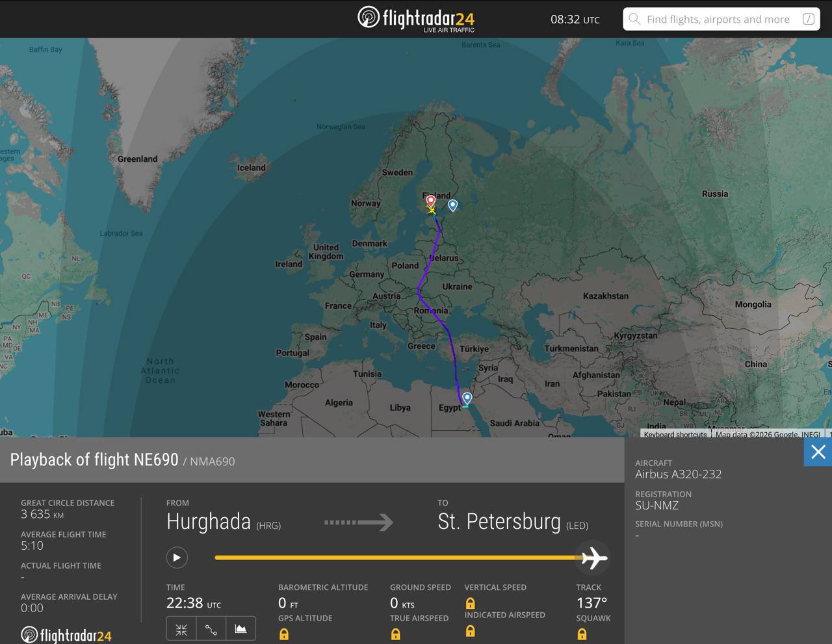Click the Baffin Bay label
832x644 pixels.
pos(45,49)
